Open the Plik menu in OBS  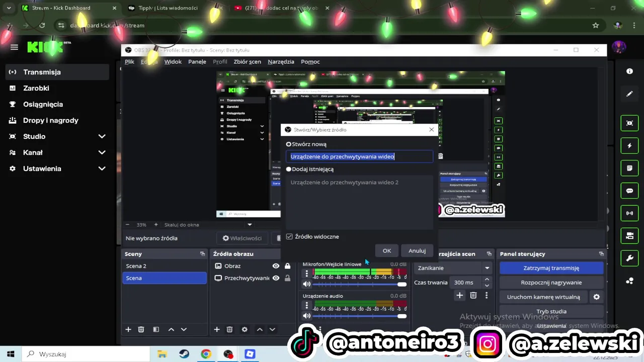(x=129, y=62)
